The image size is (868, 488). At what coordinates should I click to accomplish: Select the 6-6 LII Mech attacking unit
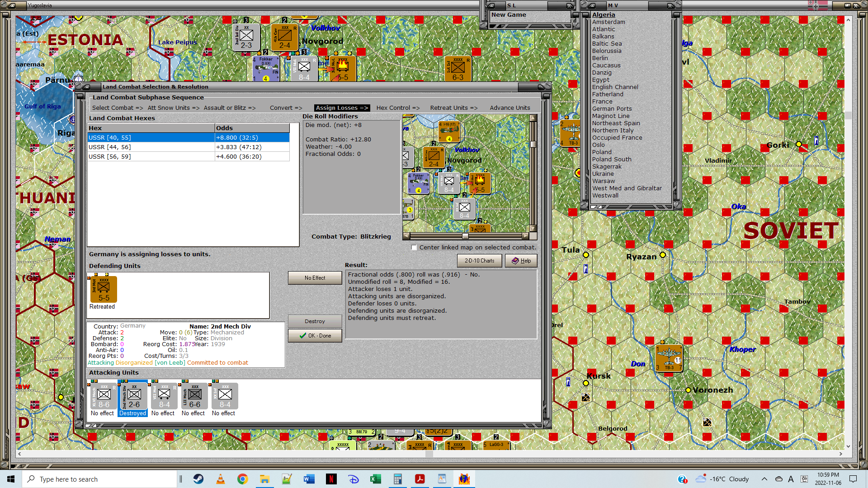[x=194, y=396]
